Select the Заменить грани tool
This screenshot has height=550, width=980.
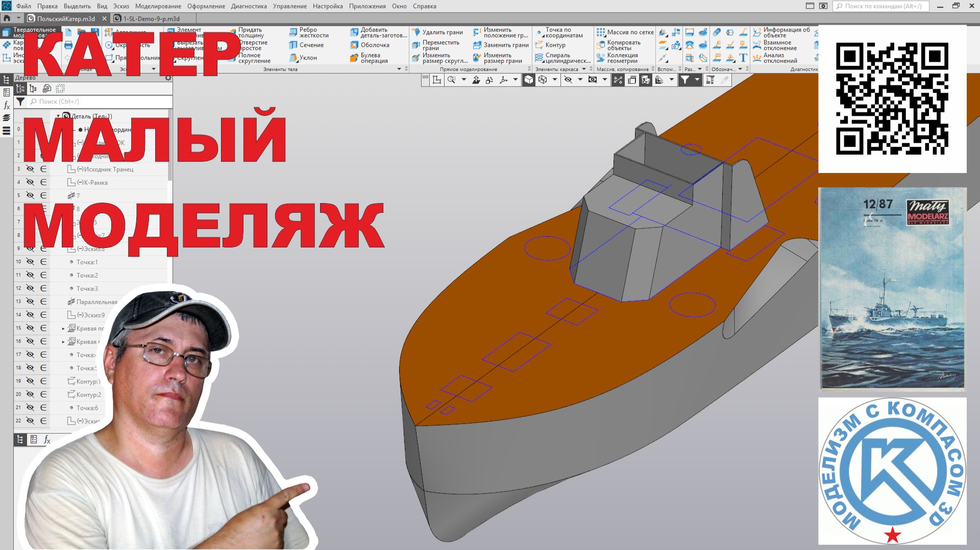tap(501, 45)
